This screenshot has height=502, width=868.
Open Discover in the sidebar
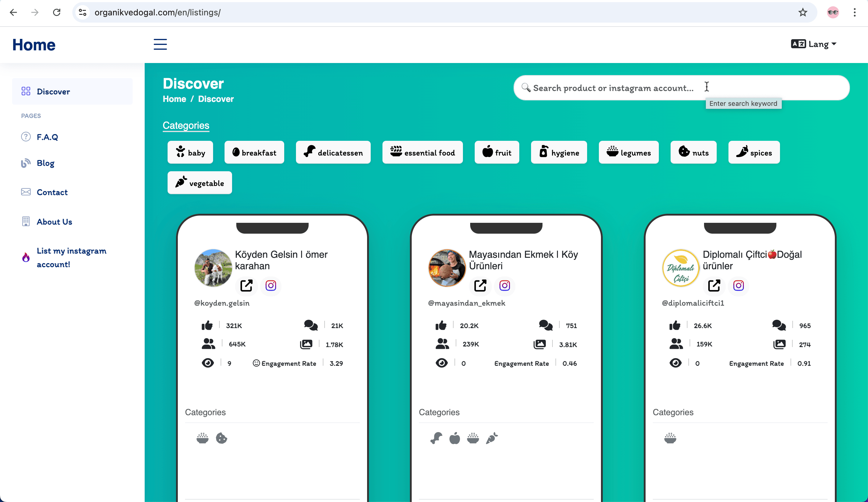click(72, 91)
